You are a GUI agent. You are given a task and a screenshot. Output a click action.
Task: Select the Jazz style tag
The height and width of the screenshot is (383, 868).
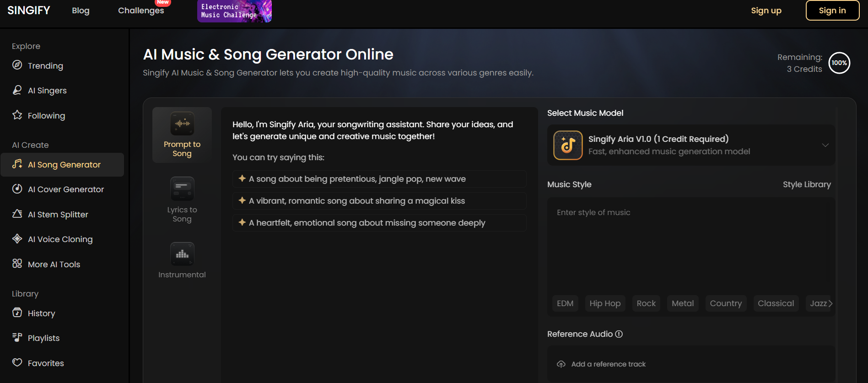point(818,303)
